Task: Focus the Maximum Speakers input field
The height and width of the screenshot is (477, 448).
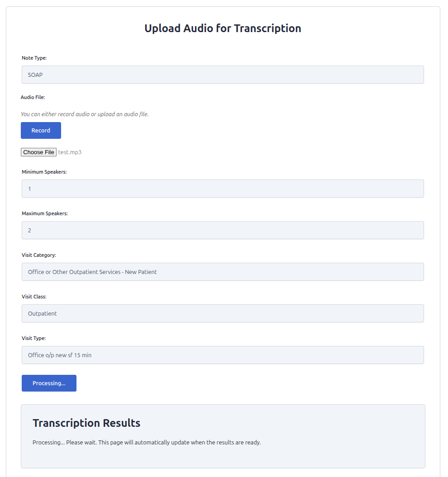Action: [x=223, y=230]
